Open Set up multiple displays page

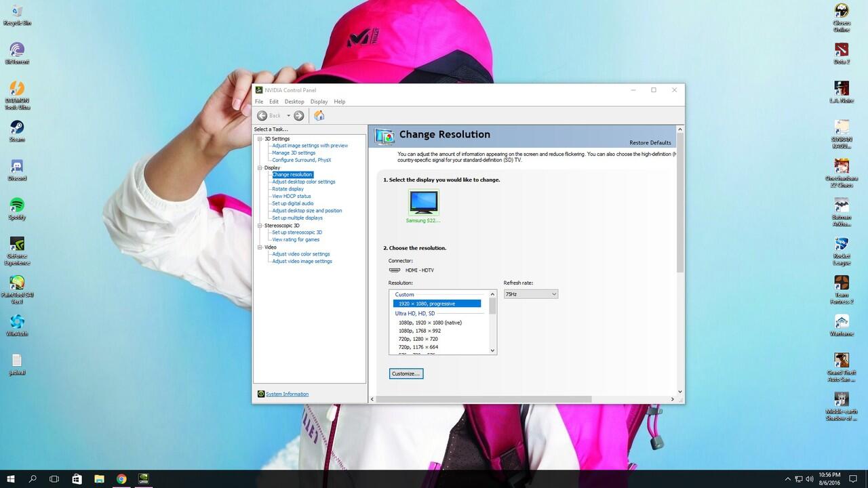298,218
